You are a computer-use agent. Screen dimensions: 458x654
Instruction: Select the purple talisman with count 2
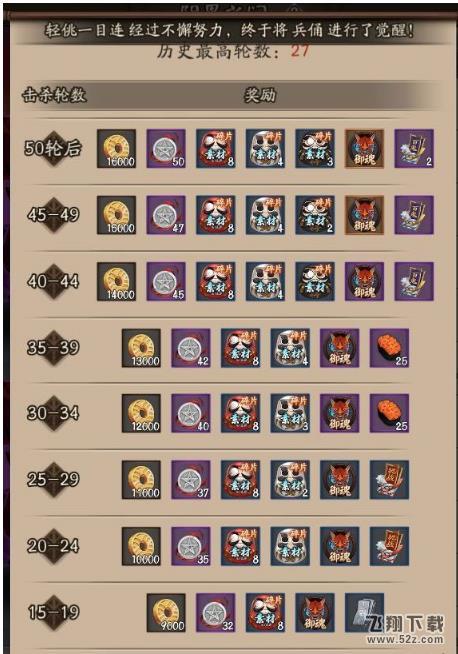point(414,148)
